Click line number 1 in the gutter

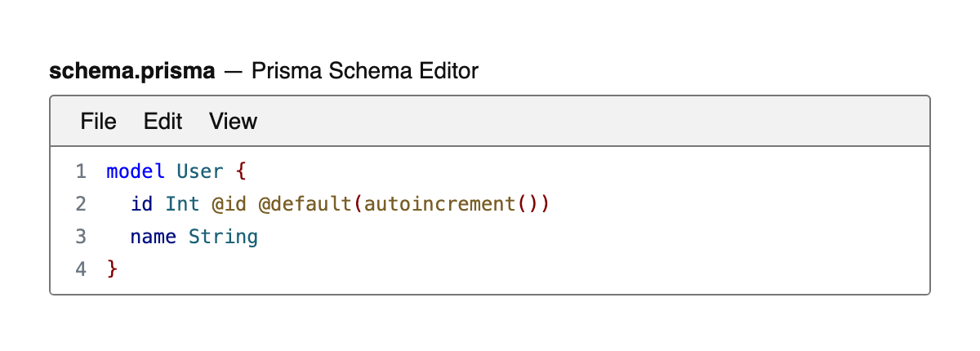tap(80, 171)
